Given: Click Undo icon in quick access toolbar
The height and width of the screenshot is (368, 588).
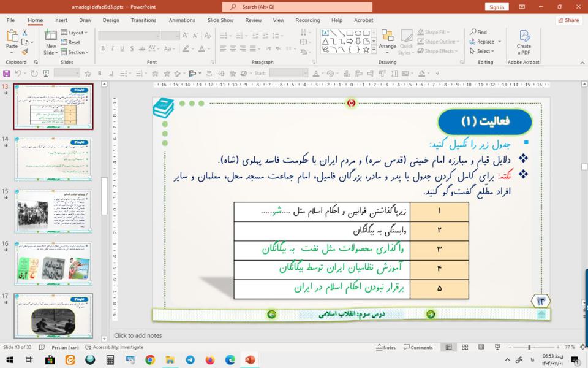Looking at the screenshot, I should tap(18, 73).
